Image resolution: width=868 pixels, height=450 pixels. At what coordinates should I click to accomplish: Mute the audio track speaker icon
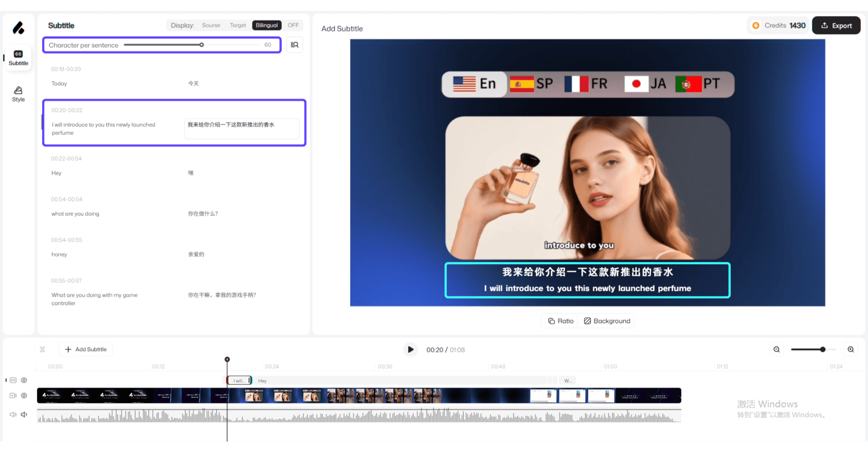[24, 414]
